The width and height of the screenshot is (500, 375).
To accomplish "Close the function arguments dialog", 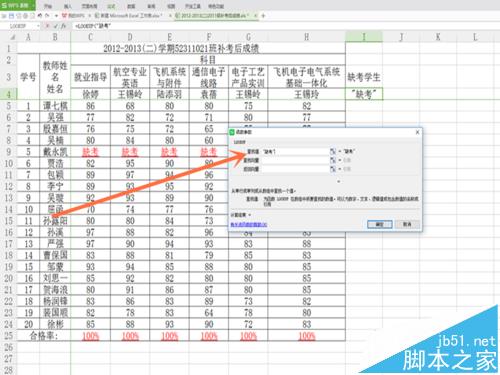I will pos(417,132).
